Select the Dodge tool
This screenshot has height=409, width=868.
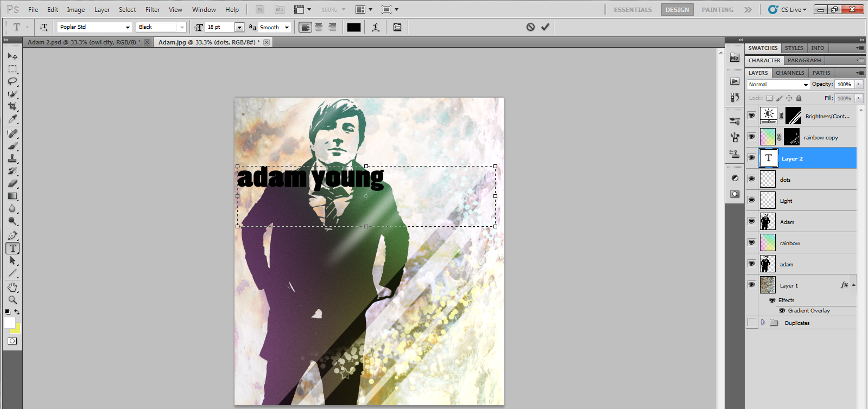[x=12, y=221]
